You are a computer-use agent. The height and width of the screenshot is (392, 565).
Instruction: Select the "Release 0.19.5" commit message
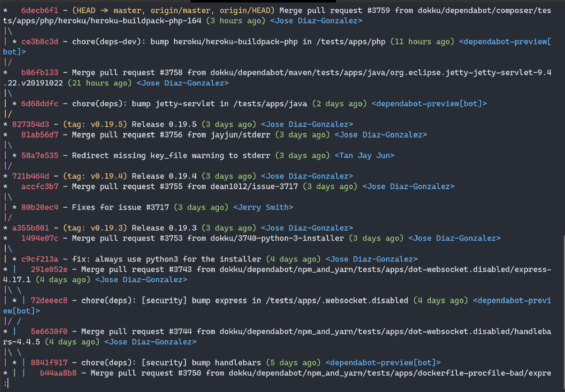click(x=164, y=124)
